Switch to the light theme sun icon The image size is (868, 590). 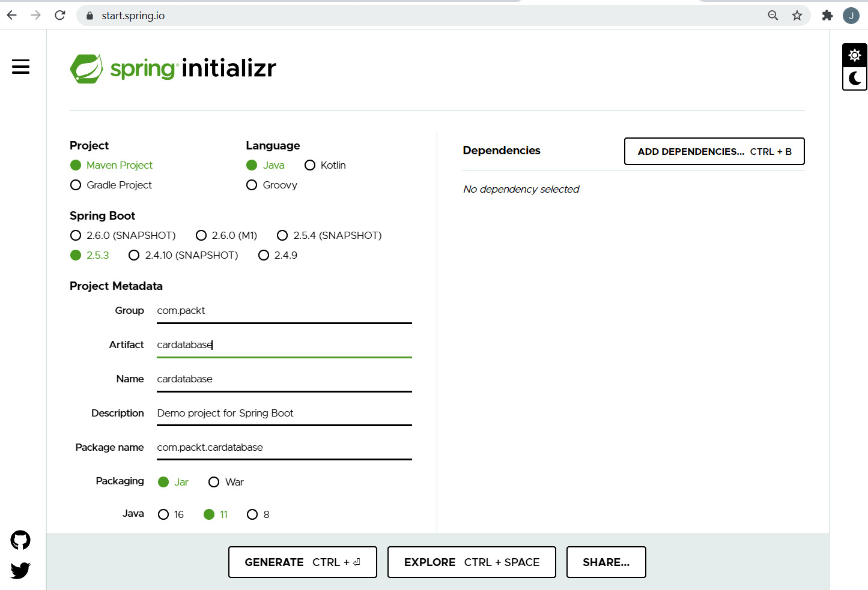pyautogui.click(x=855, y=55)
